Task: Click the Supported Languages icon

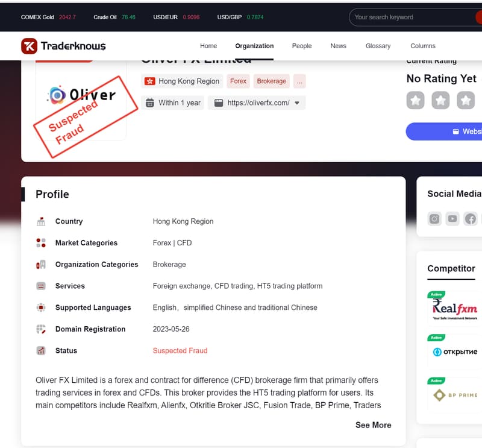Action: coord(41,308)
